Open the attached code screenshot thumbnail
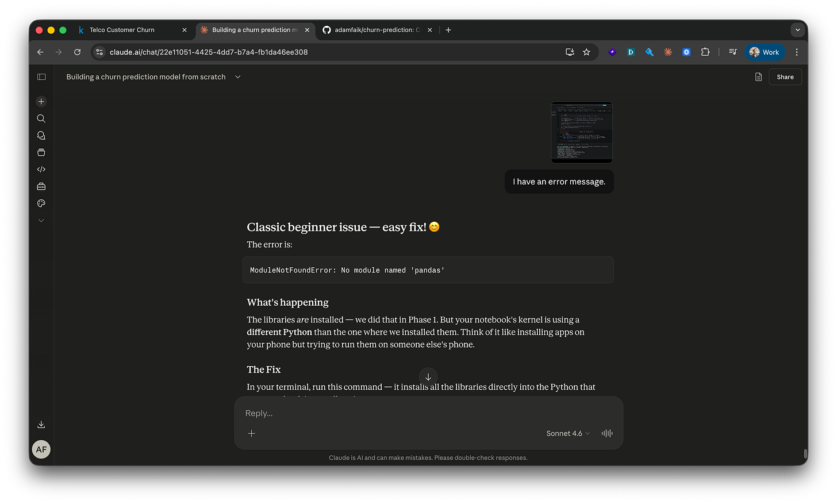Screen dimensions: 837x504 point(581,132)
